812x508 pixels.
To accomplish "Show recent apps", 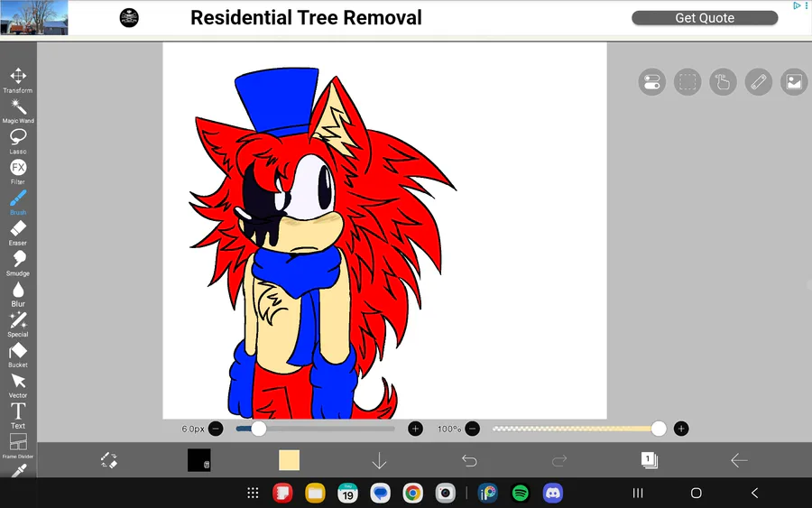I will pyautogui.click(x=638, y=493).
